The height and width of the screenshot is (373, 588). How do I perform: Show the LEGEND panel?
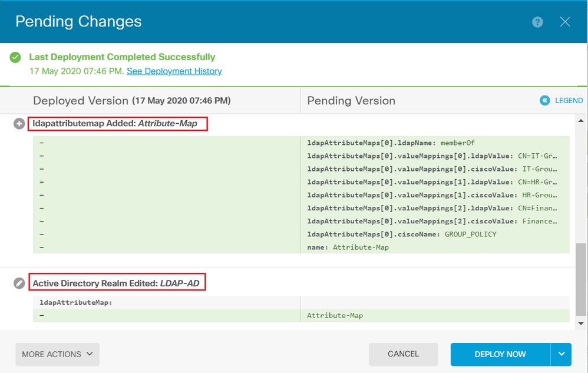pyautogui.click(x=569, y=100)
